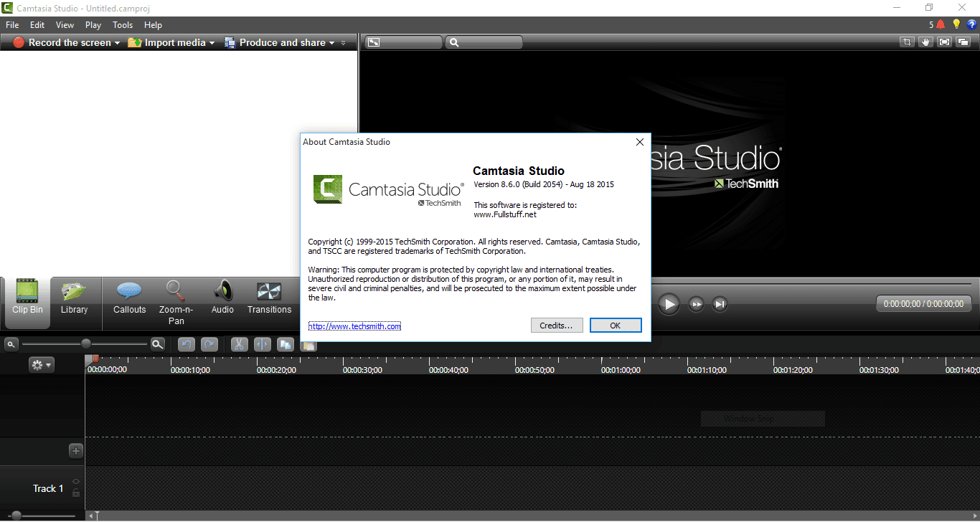Open the Callouts tool
Image resolution: width=980 pixels, height=522 pixels.
(129, 299)
